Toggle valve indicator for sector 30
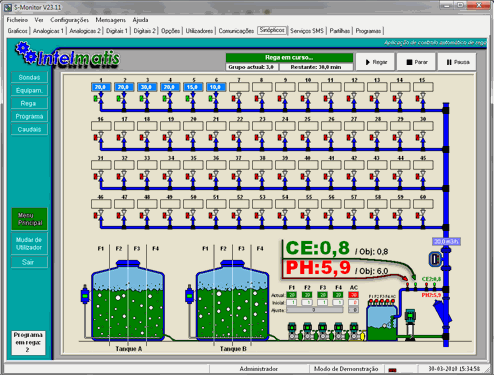This screenshot has width=494, height=375. point(417,137)
